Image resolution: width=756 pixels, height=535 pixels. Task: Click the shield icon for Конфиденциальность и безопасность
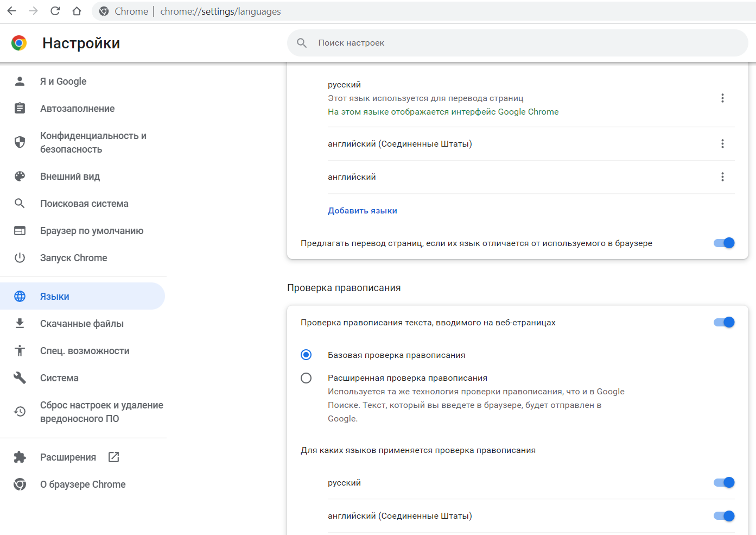tap(20, 142)
